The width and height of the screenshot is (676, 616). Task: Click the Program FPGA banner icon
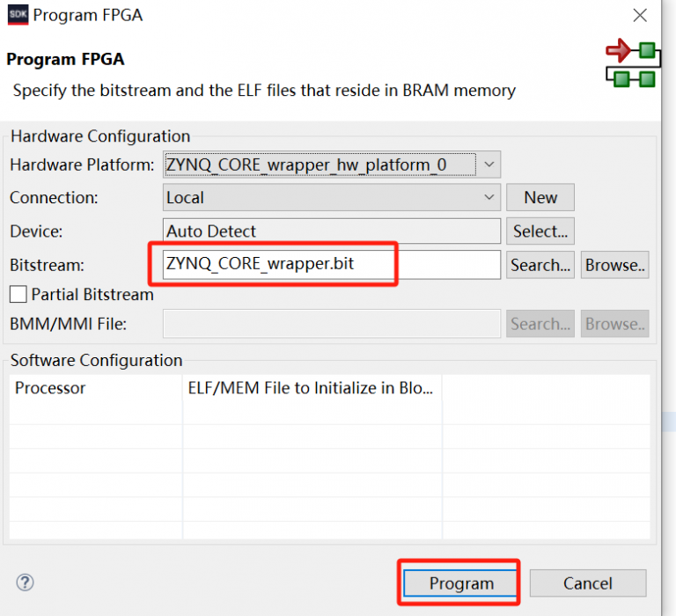coord(632,63)
